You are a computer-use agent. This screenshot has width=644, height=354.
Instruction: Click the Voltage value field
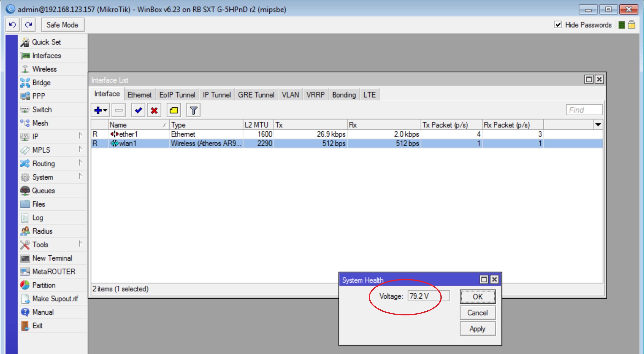click(429, 296)
